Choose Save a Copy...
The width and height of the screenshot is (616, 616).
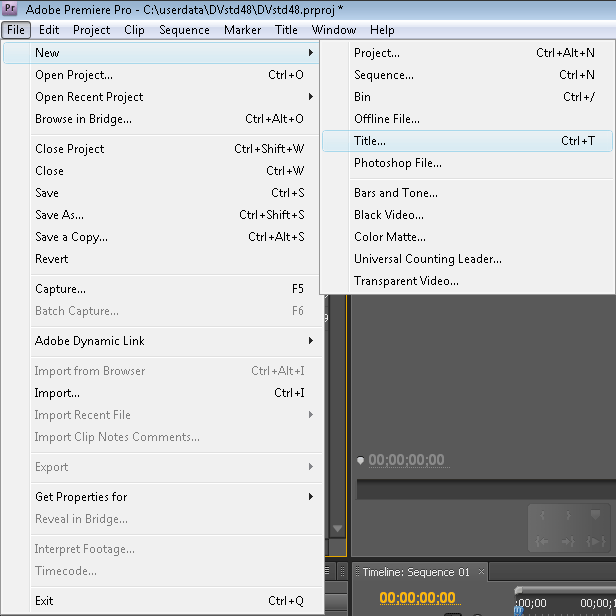[161, 236]
